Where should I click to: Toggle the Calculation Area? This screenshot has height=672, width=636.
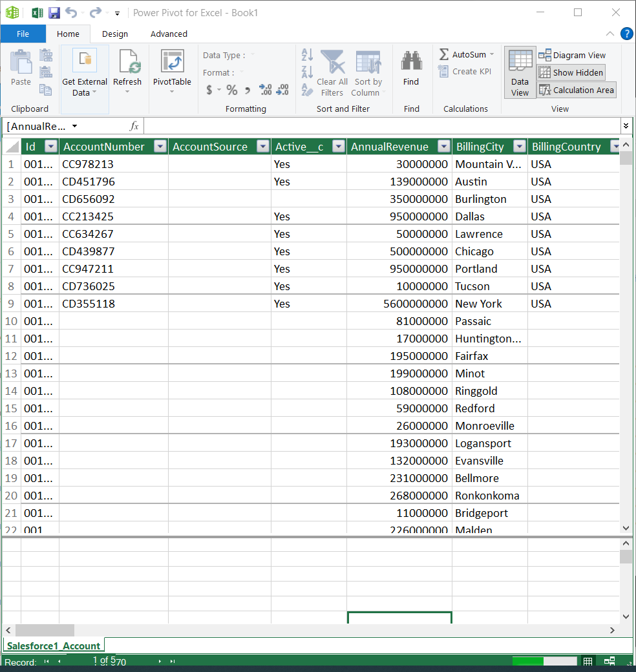(577, 90)
